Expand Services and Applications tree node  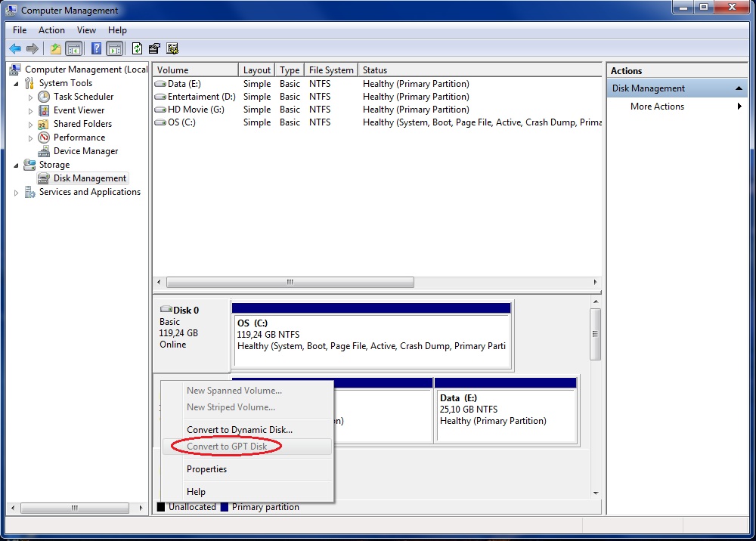tap(17, 193)
